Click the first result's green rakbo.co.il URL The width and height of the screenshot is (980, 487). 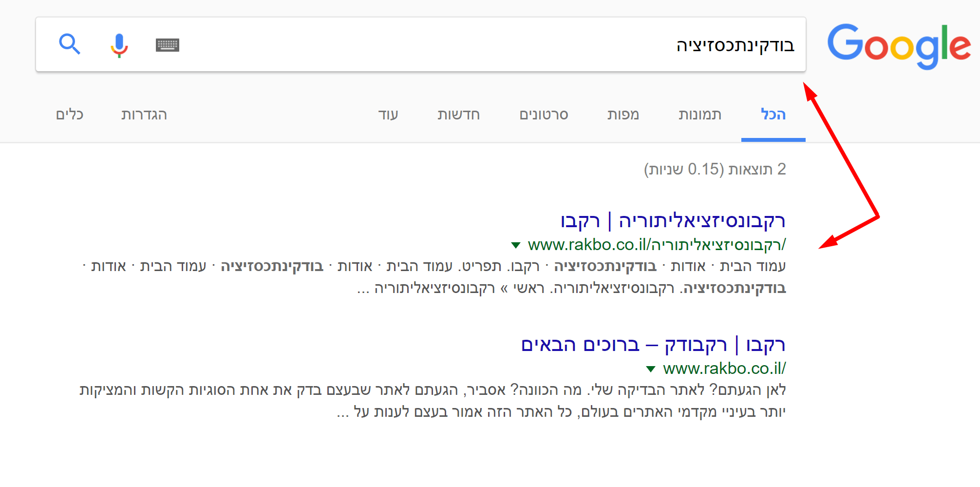click(x=657, y=245)
